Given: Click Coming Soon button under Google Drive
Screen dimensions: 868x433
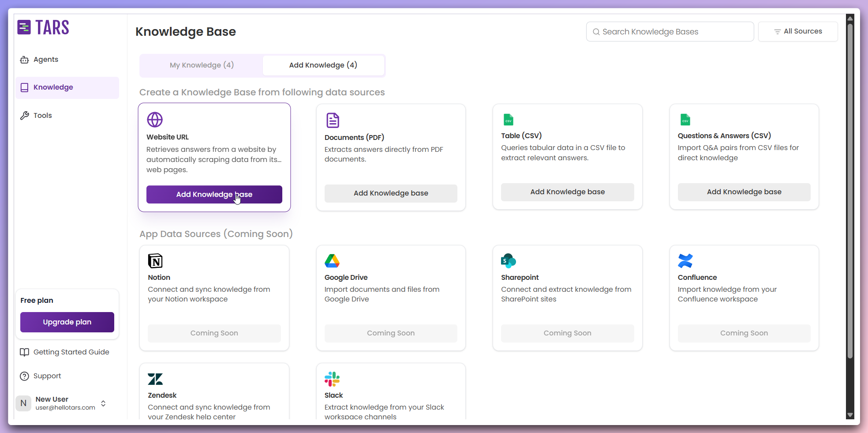Looking at the screenshot, I should [x=391, y=333].
